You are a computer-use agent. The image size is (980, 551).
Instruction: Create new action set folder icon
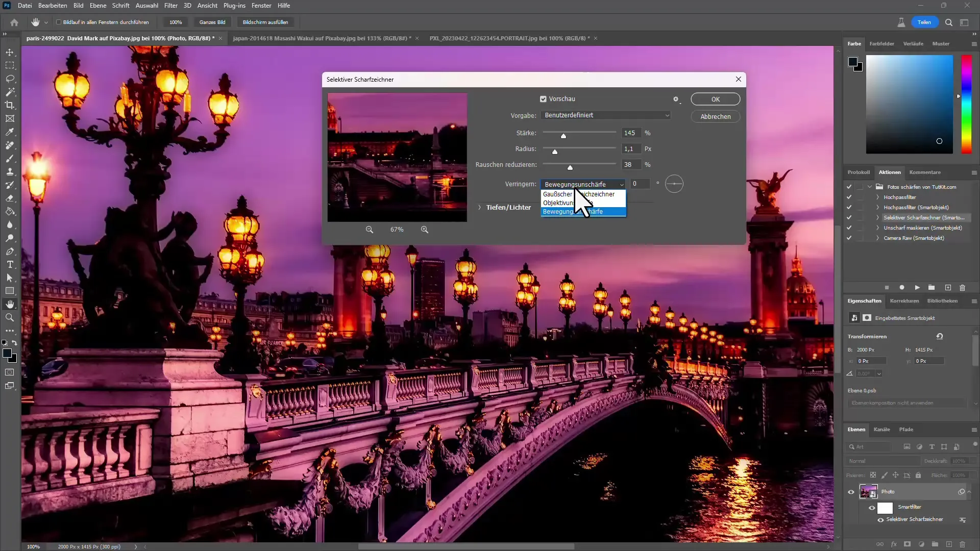pyautogui.click(x=932, y=288)
